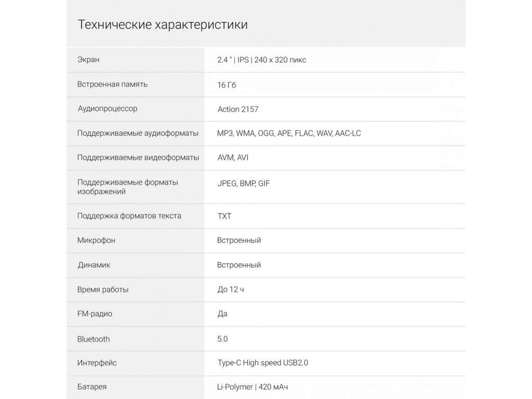Click the "Аудиопроцессор" row label
532x399 pixels.
tap(108, 109)
